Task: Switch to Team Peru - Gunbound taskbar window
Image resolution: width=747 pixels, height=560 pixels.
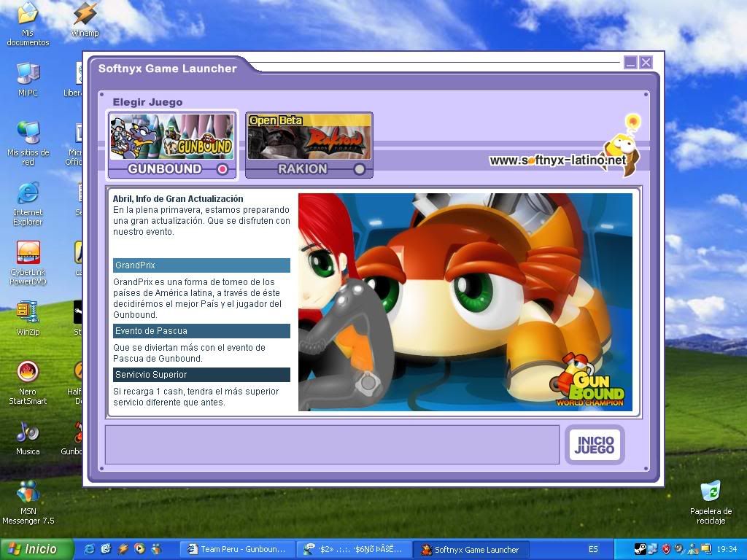Action: (x=237, y=550)
